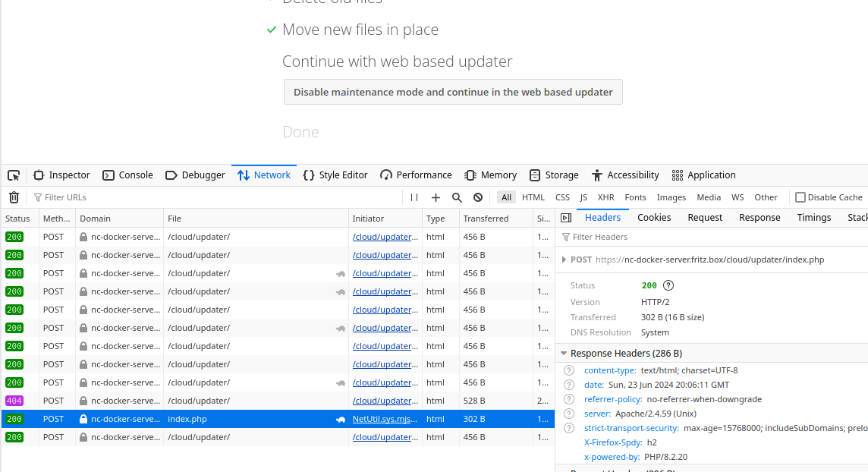
Task: Switch to the Response details tab
Action: pyautogui.click(x=759, y=218)
